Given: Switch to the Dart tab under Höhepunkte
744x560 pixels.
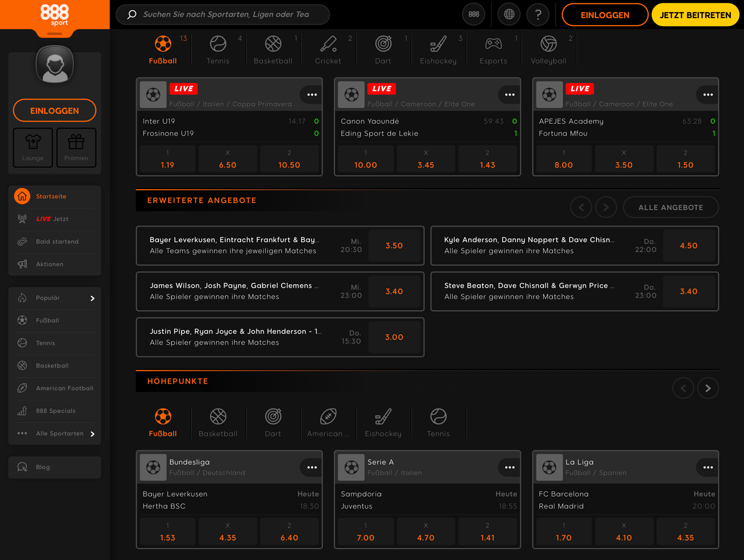Looking at the screenshot, I should 273,421.
